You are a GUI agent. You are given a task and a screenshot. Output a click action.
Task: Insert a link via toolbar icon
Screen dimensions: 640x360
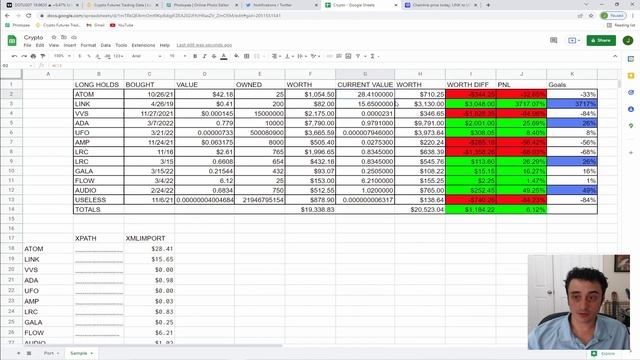click(x=329, y=56)
